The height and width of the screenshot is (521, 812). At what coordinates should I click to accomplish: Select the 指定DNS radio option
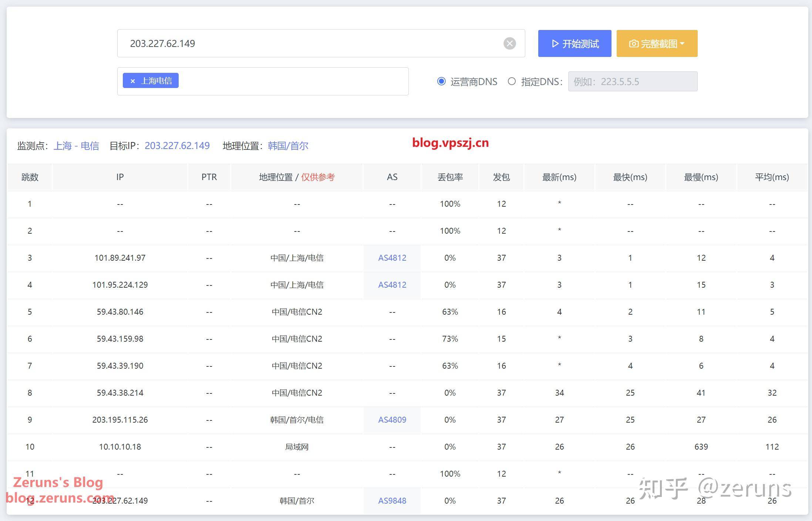pyautogui.click(x=512, y=81)
